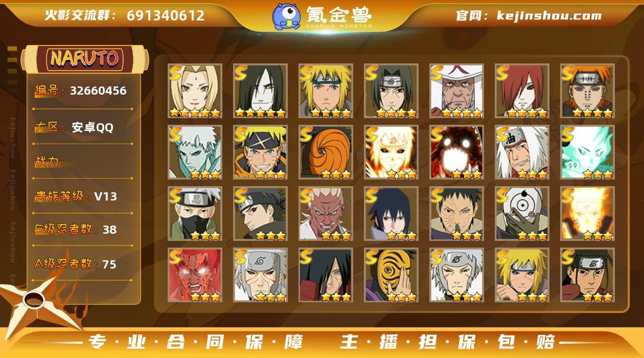Select the red-haired Nagato portrait
644x358 pixels.
pos(522,91)
